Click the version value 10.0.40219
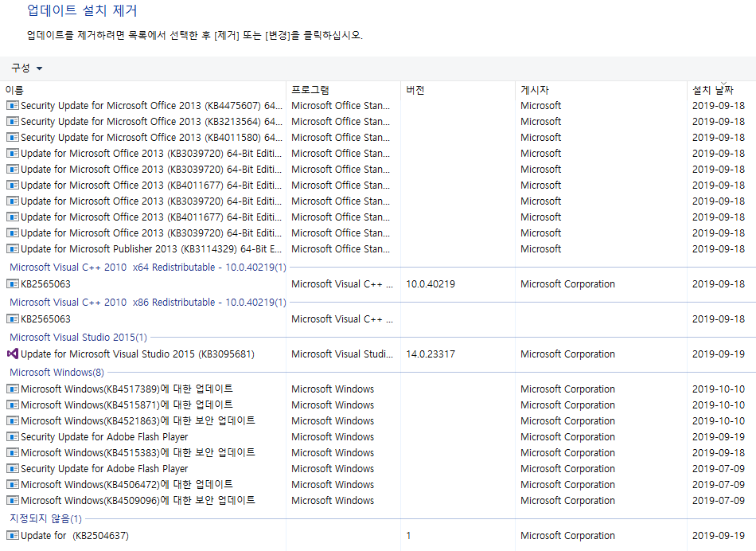 pos(430,283)
